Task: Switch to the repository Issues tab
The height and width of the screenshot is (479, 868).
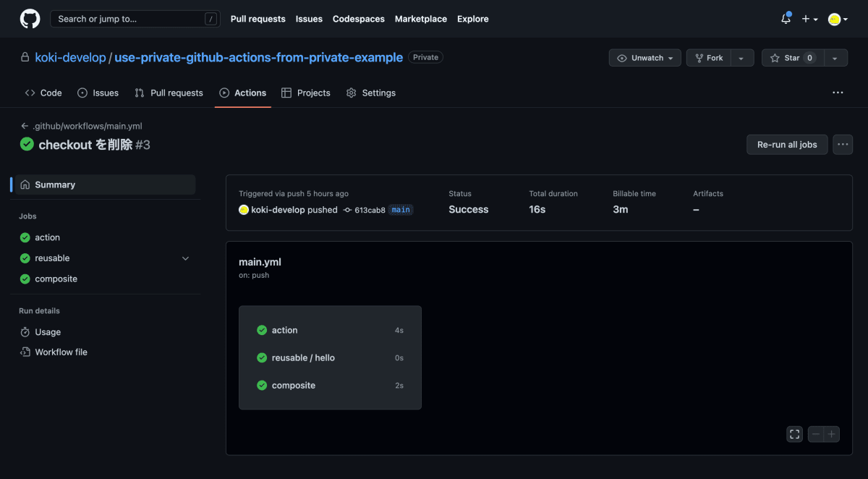Action: pos(98,93)
